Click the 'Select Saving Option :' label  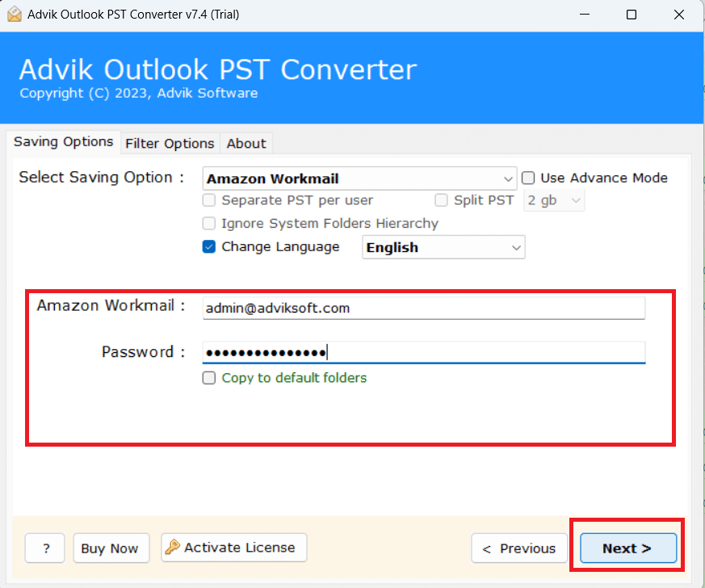click(102, 178)
